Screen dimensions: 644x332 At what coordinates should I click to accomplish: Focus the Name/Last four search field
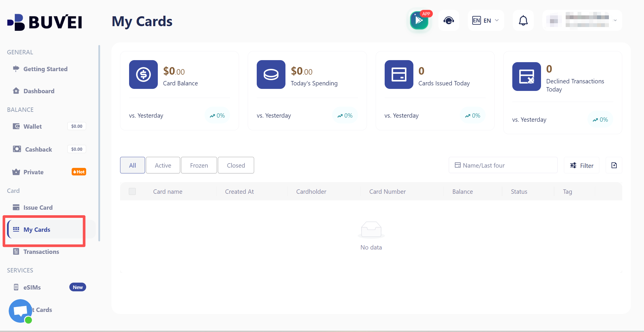[x=503, y=165]
